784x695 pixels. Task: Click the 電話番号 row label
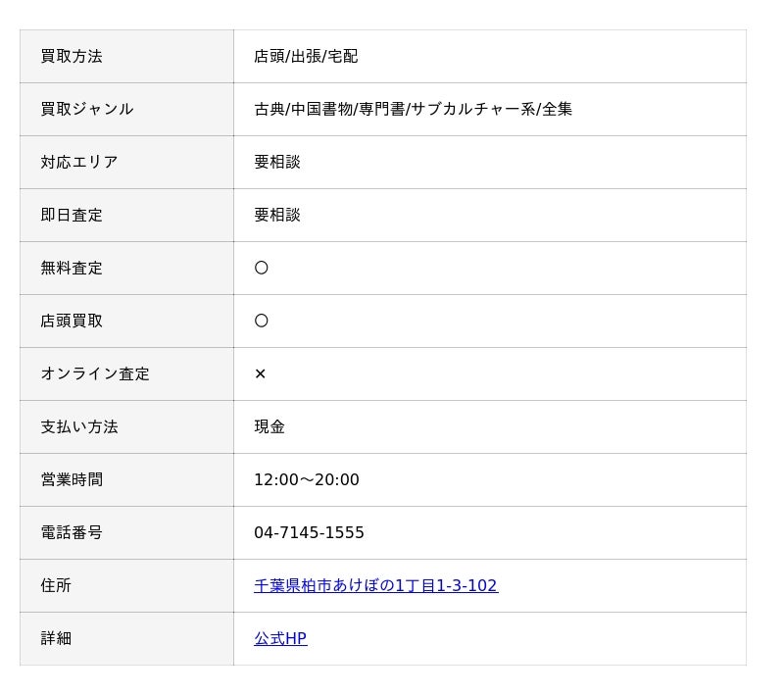click(72, 532)
